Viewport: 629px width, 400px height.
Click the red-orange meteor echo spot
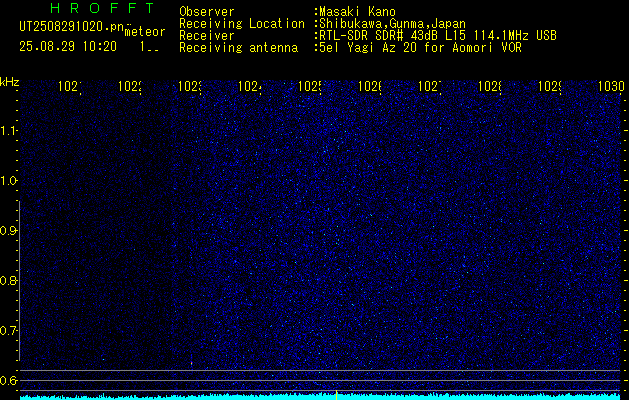point(191,363)
